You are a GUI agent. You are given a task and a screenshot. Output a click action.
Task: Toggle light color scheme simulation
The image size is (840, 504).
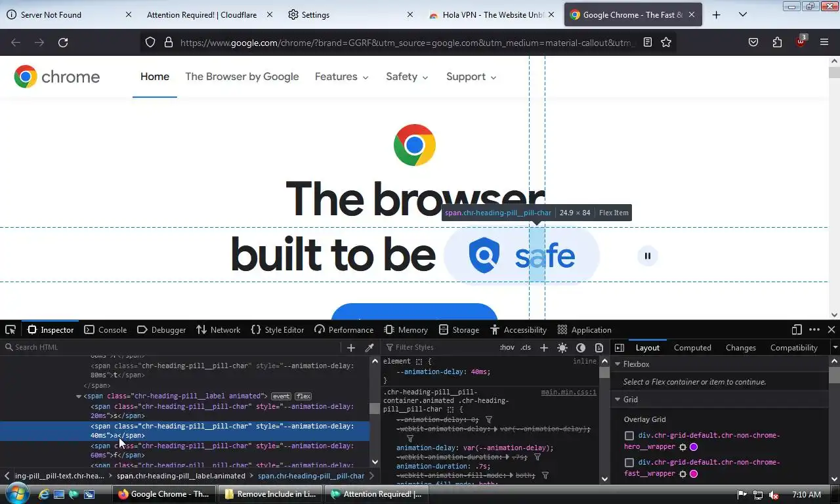[x=562, y=348]
